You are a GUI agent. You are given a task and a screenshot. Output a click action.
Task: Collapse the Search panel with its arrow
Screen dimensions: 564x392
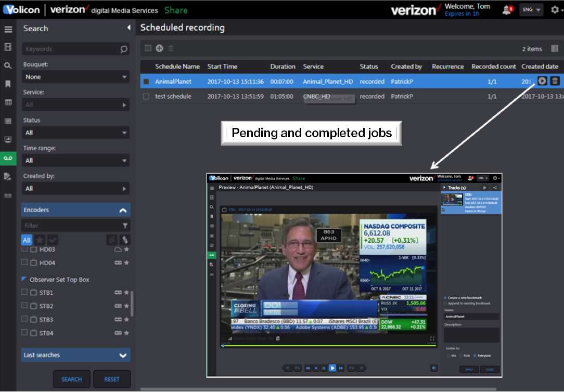[x=129, y=28]
